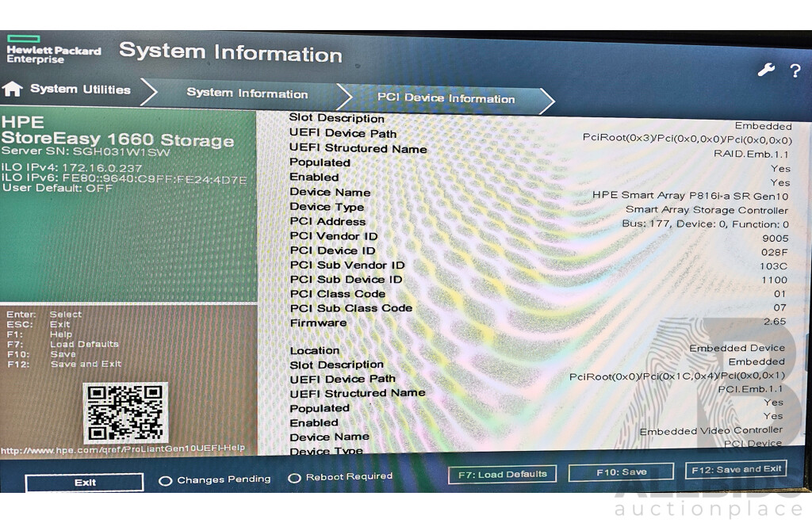Click the iLO IPv4 address line

point(71,168)
